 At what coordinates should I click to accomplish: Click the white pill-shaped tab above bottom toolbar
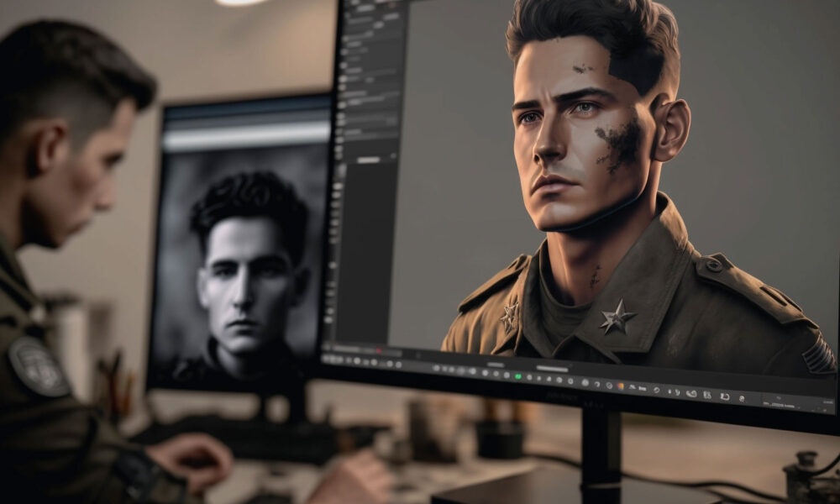(x=552, y=368)
